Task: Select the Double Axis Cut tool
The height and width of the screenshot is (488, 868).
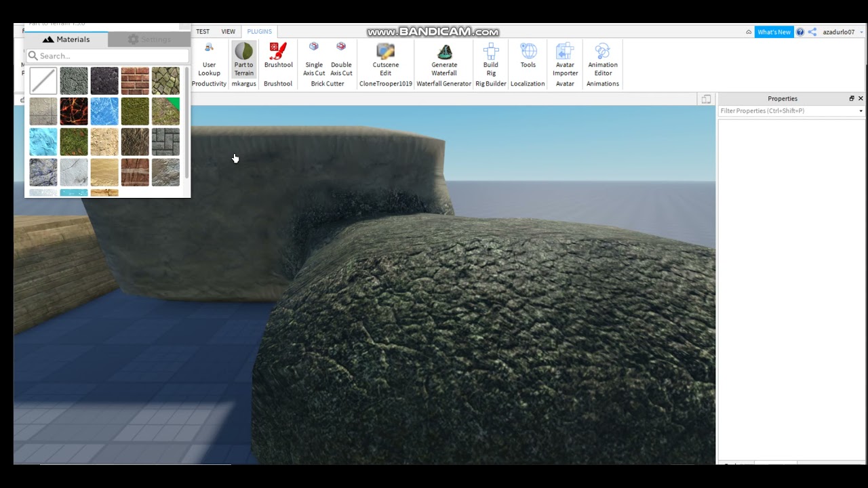Action: click(x=341, y=60)
